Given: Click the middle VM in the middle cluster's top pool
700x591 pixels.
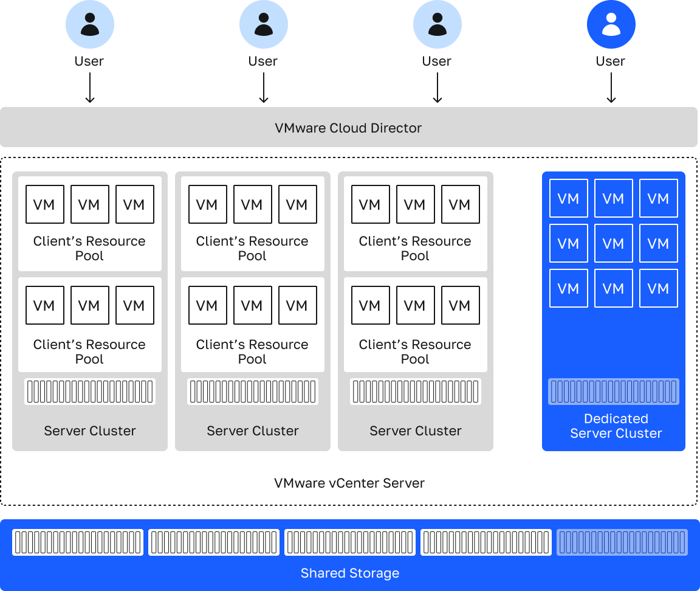Looking at the screenshot, I should tap(252, 205).
